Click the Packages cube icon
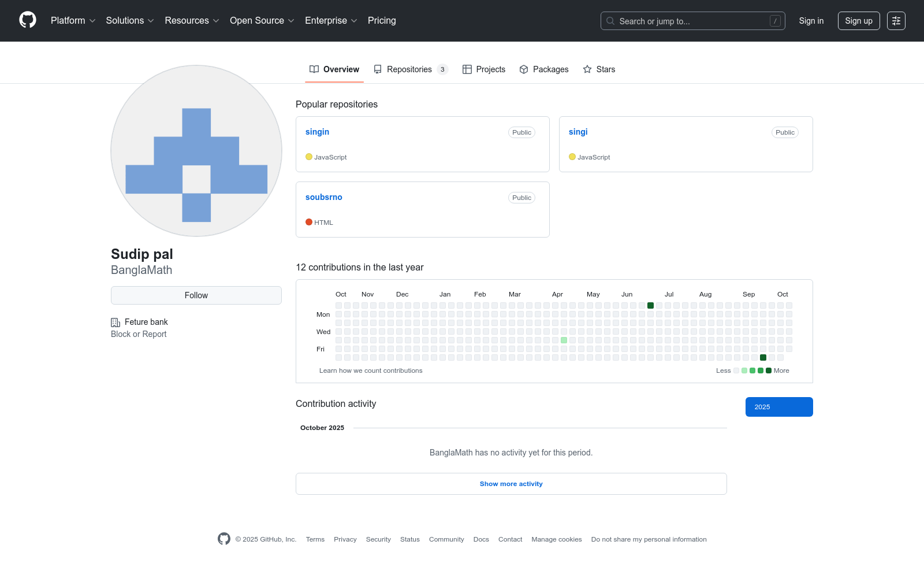This screenshot has height=578, width=924. (x=524, y=69)
